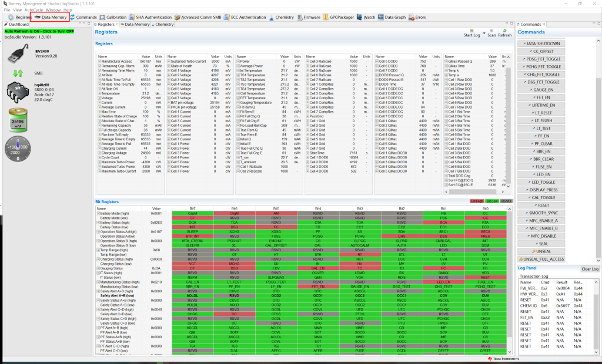Expand the Battery Status (high) row
602x364 pixels.
tap(99, 223)
